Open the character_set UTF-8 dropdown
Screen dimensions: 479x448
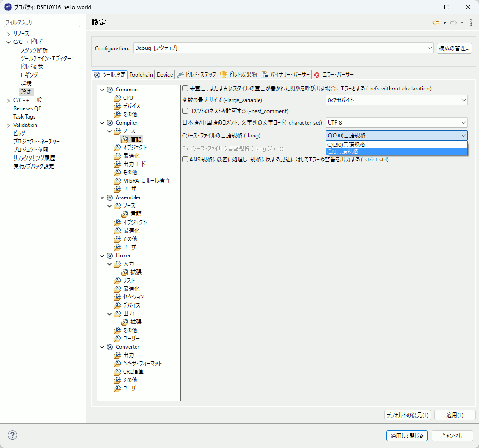click(396, 123)
